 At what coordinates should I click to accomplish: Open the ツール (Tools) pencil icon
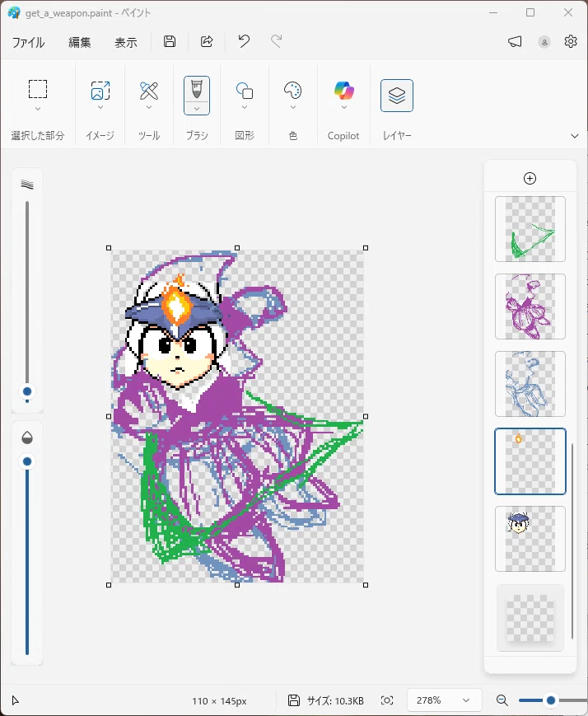(149, 91)
